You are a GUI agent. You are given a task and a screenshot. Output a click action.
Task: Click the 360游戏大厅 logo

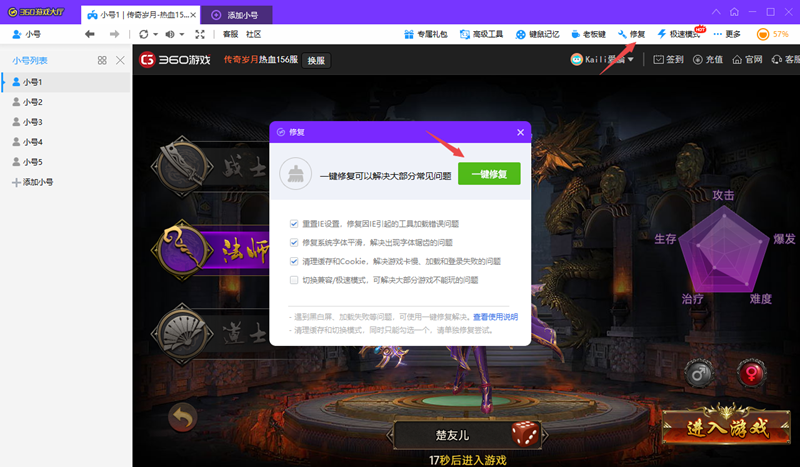[x=36, y=12]
